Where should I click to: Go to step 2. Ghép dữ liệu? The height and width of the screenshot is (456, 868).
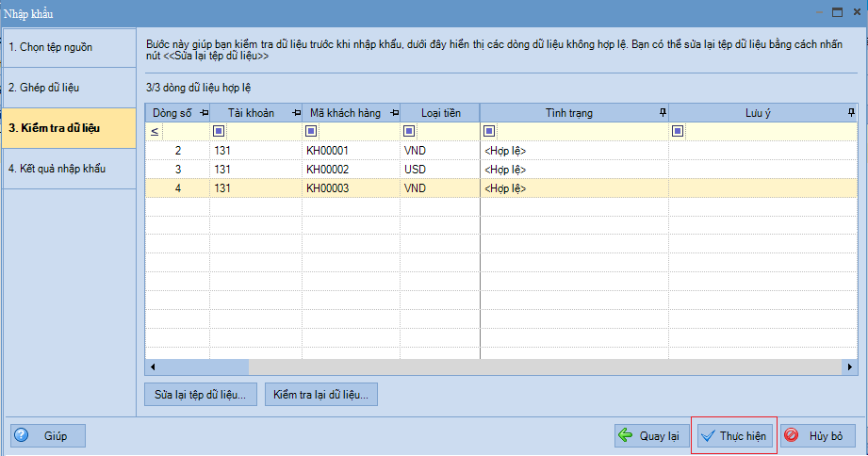(69, 88)
